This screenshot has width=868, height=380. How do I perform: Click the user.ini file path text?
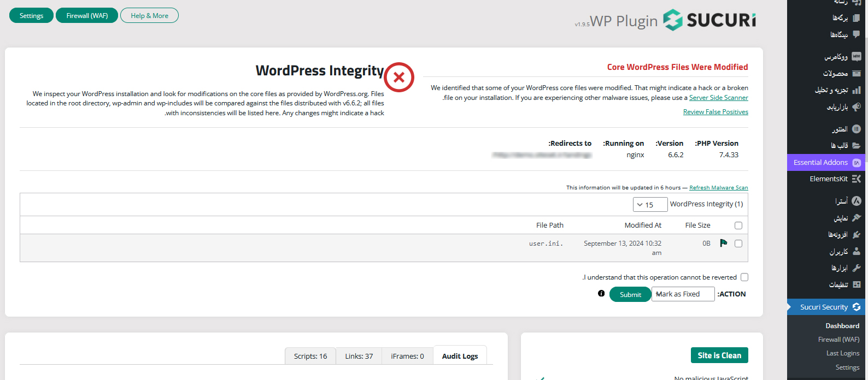coord(546,244)
